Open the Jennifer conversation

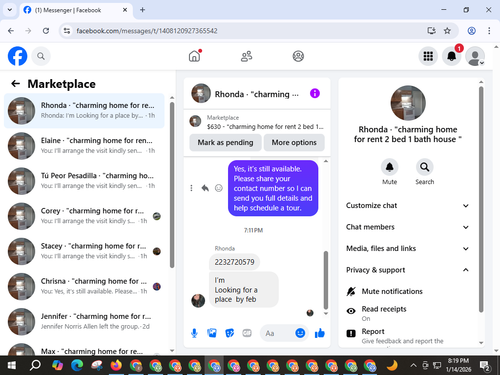click(x=84, y=321)
